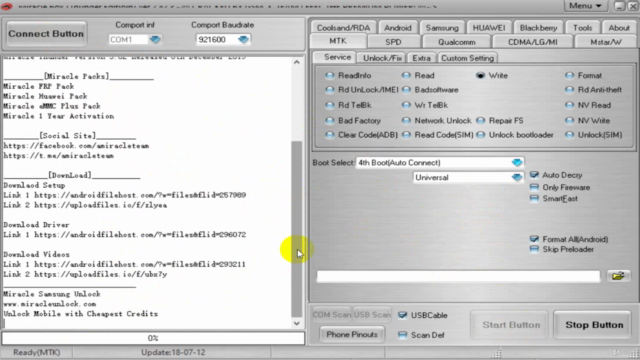
Task: Click the log panel scroll down arrow
Action: [x=297, y=323]
